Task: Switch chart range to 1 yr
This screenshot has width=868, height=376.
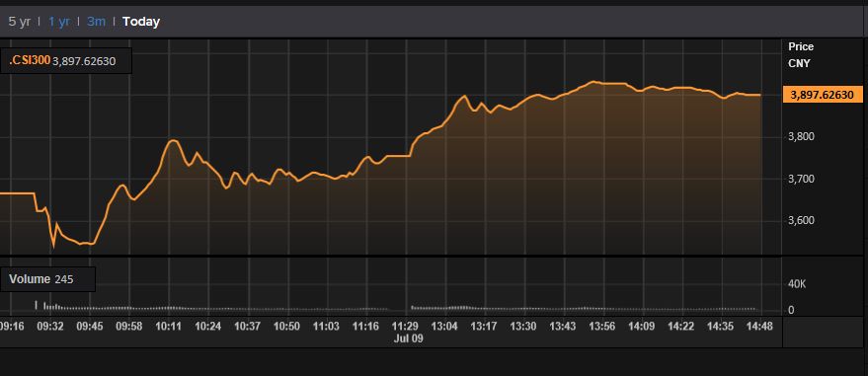Action: tap(58, 22)
